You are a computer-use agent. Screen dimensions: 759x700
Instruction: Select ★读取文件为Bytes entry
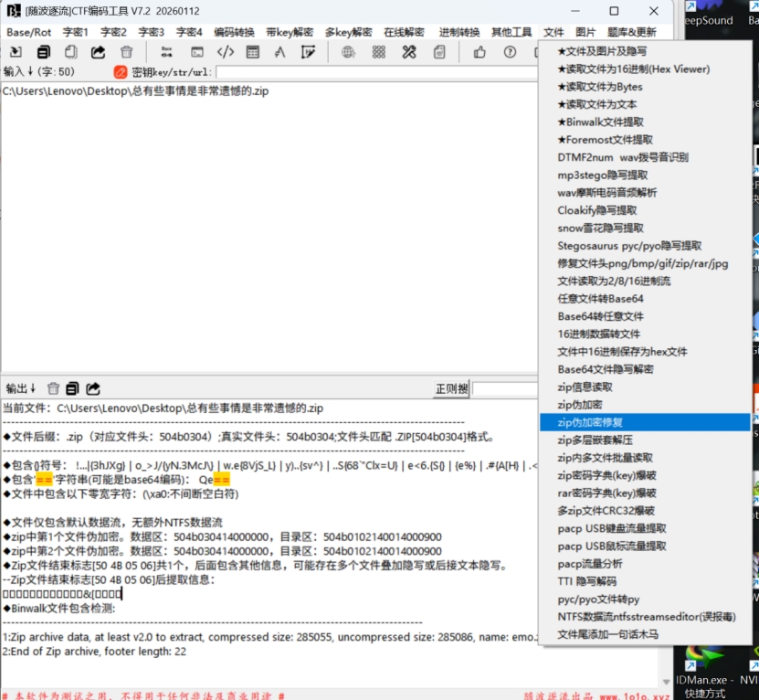click(x=645, y=87)
